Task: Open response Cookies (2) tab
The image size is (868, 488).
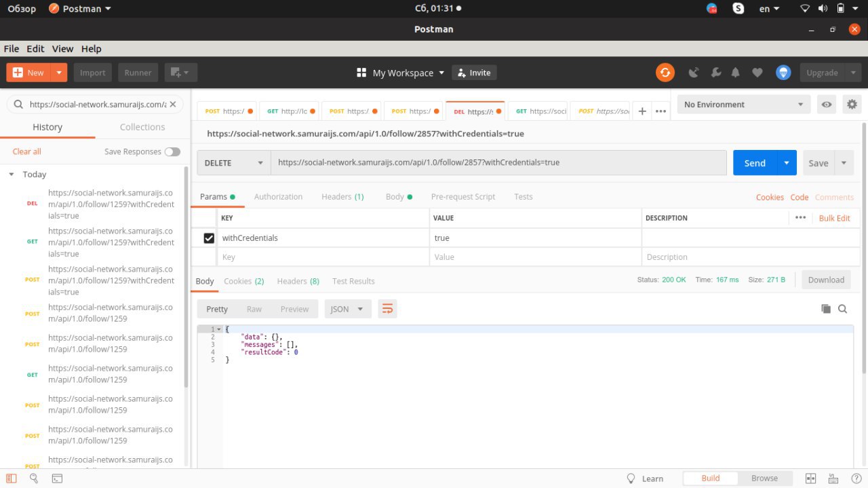Action: point(244,281)
